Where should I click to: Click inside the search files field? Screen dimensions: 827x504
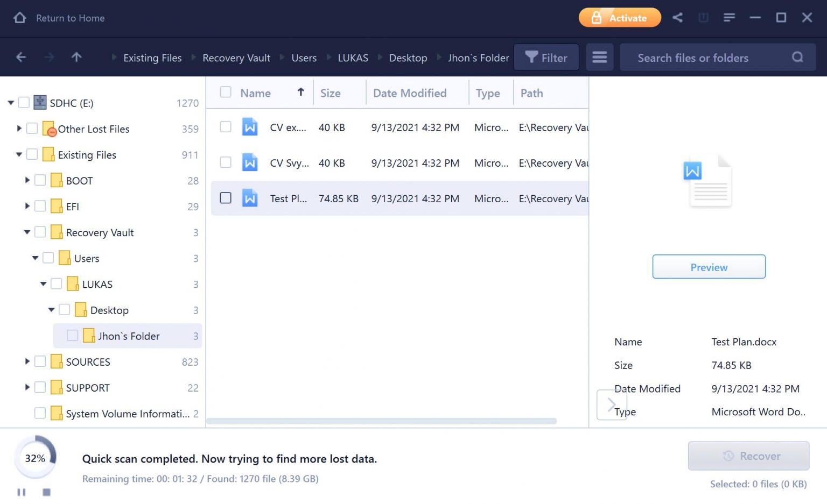700,58
